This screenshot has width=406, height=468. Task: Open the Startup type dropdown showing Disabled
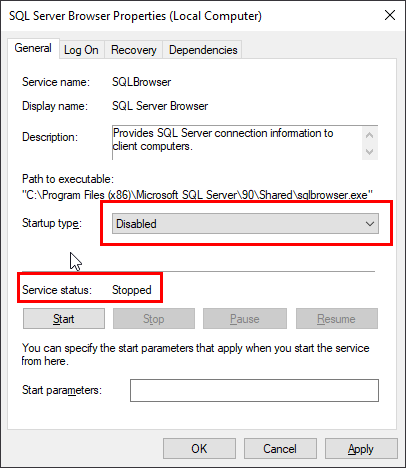point(245,224)
